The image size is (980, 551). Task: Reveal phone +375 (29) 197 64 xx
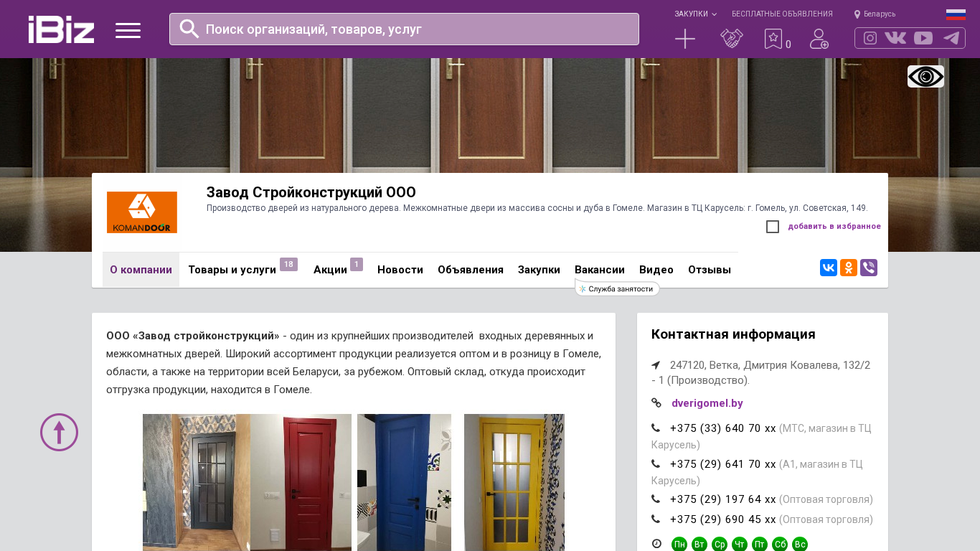pos(722,499)
